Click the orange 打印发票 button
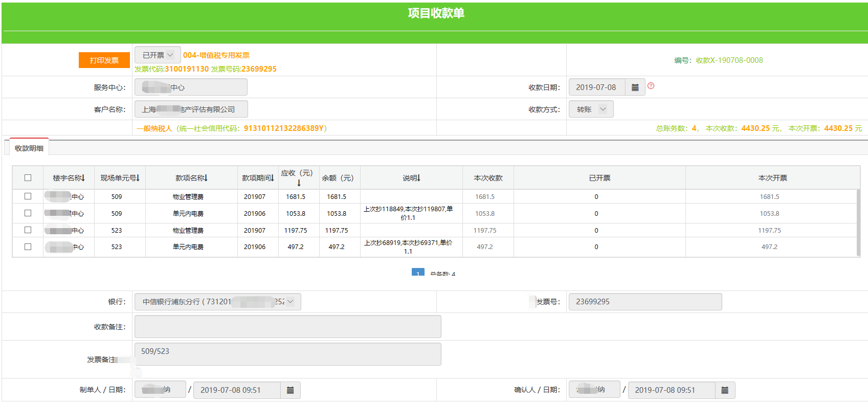This screenshot has height=403, width=868. click(104, 60)
